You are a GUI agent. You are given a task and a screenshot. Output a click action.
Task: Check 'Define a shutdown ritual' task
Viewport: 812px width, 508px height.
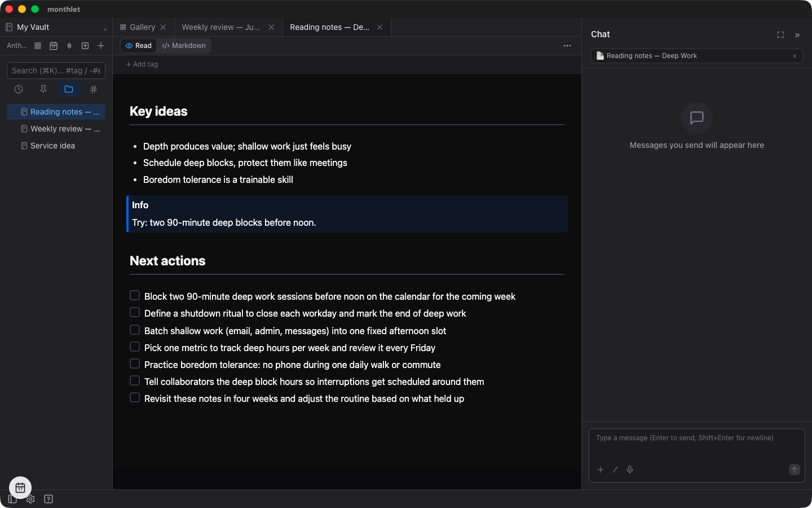click(x=135, y=312)
